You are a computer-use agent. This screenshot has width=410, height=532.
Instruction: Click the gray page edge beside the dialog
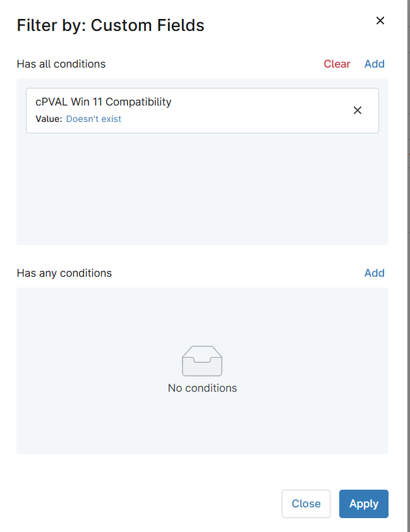pos(409,266)
